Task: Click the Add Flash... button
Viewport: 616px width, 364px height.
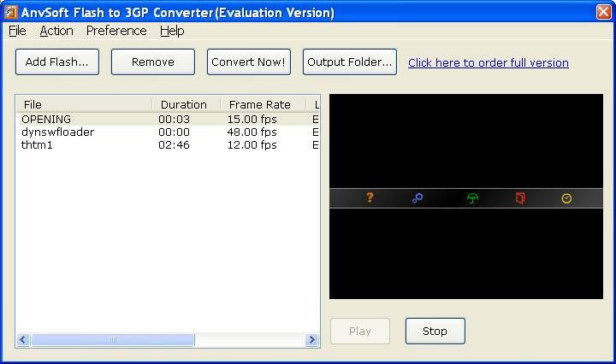Action: (x=57, y=62)
